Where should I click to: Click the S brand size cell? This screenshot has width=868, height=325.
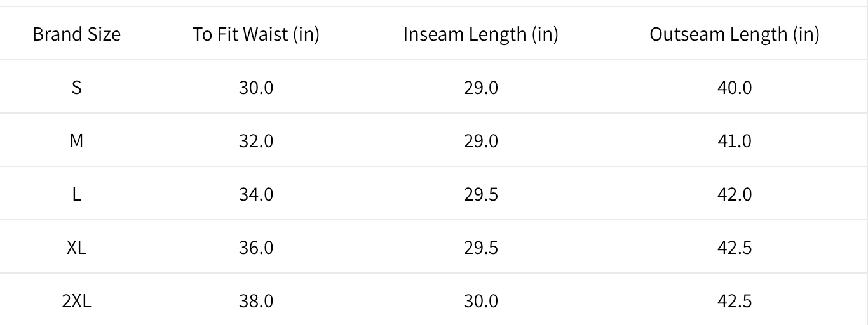tap(76, 87)
